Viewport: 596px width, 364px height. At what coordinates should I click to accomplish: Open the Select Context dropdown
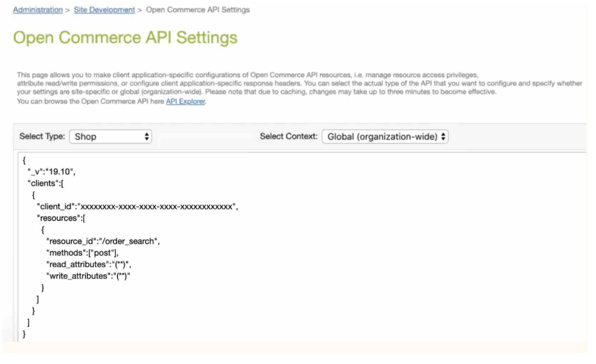[x=385, y=136]
